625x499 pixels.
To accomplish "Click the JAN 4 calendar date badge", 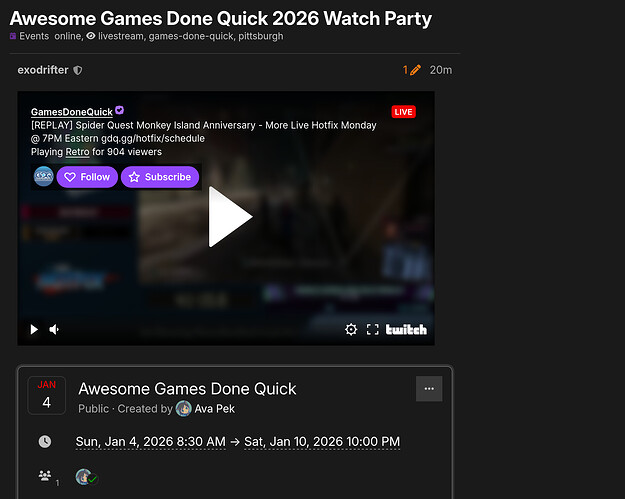I will point(47,395).
